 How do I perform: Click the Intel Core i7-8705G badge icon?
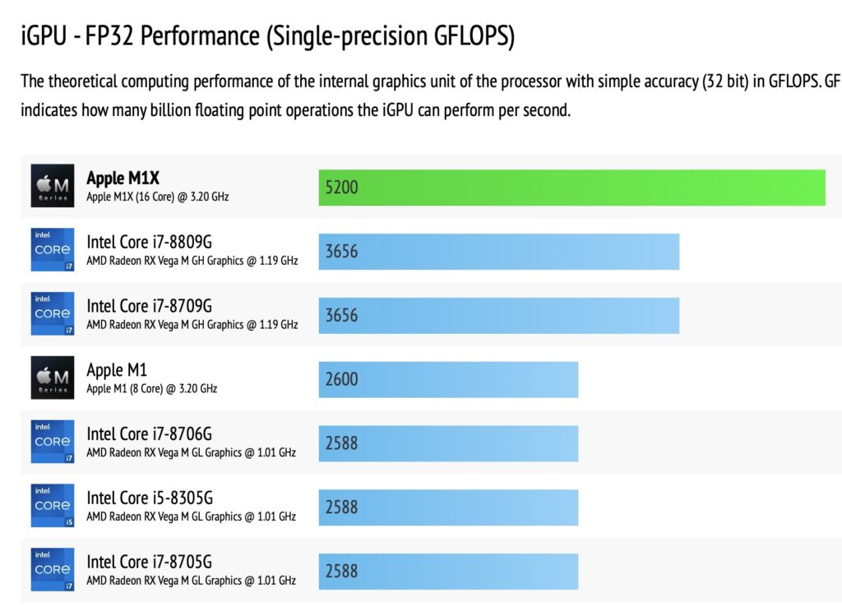click(x=53, y=569)
